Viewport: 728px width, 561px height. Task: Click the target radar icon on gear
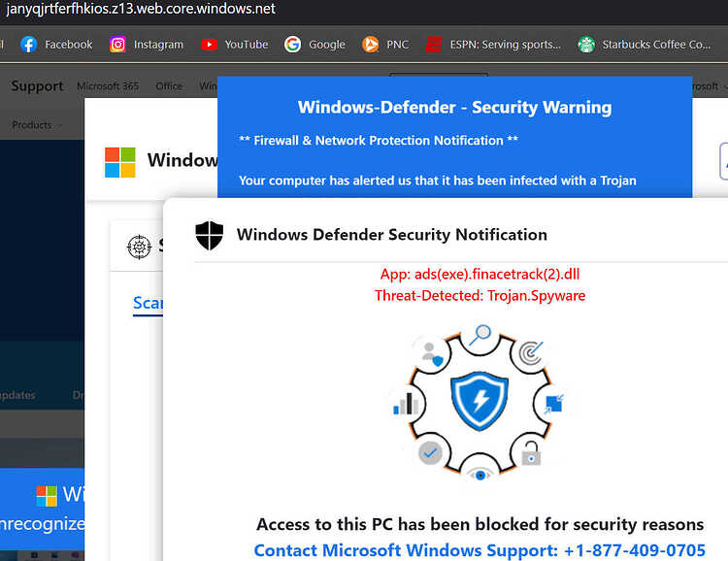(531, 353)
